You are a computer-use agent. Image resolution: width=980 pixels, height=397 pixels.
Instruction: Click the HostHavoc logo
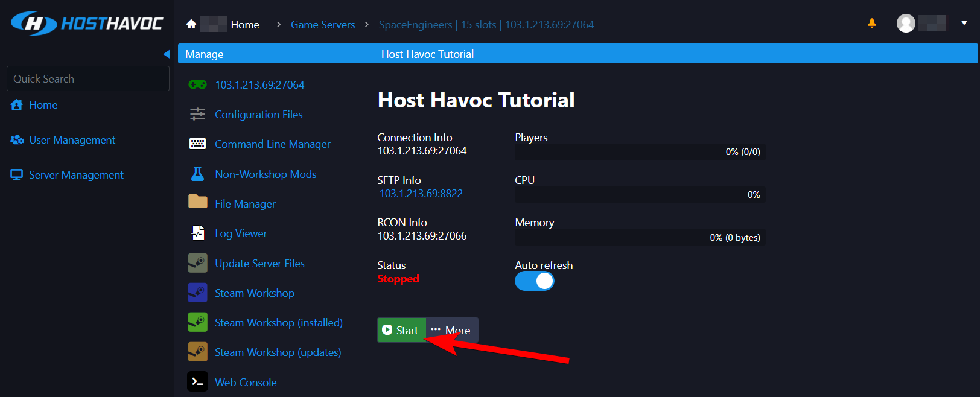coord(87,24)
